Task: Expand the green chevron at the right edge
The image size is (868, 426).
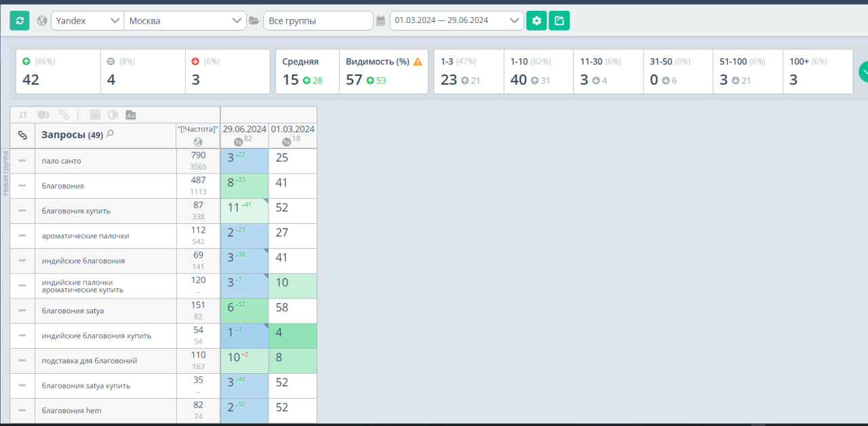Action: pyautogui.click(x=863, y=71)
